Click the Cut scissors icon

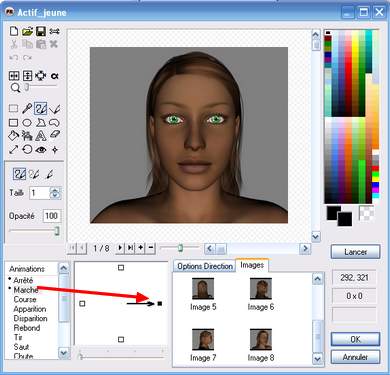[14, 44]
